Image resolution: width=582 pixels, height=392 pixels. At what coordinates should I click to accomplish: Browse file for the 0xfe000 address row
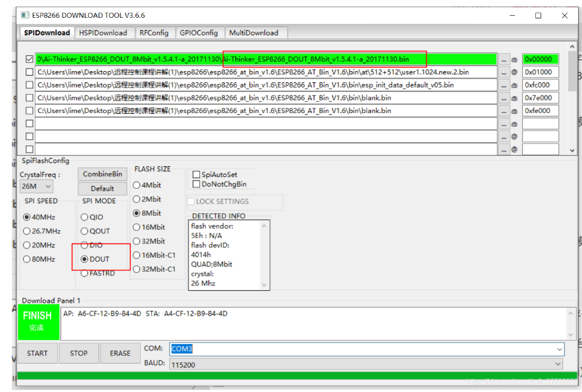point(504,111)
